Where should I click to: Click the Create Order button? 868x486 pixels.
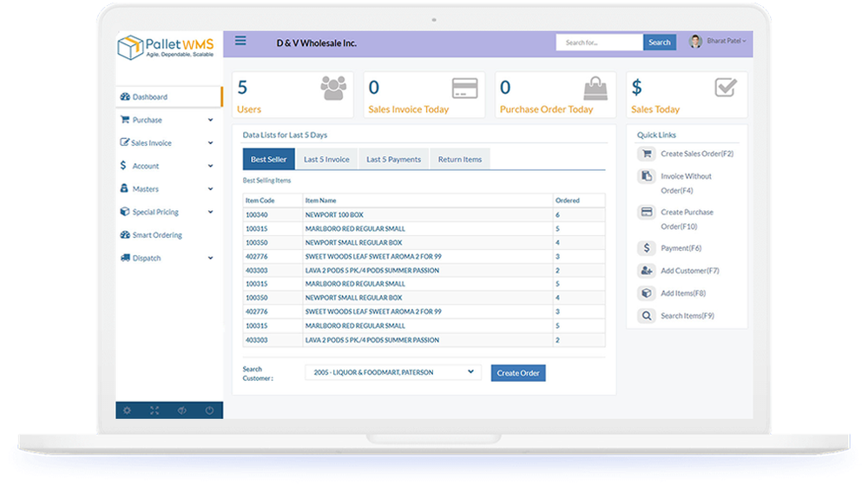[x=518, y=373]
